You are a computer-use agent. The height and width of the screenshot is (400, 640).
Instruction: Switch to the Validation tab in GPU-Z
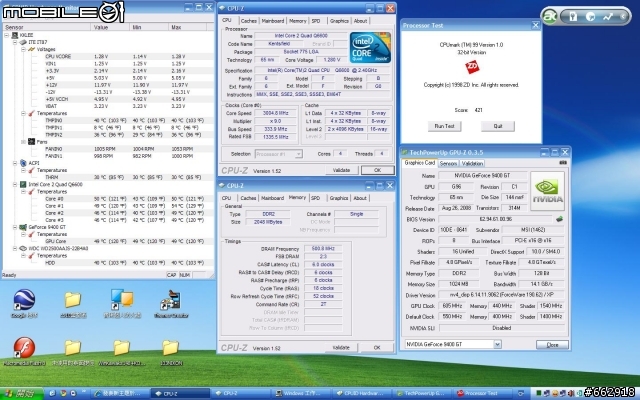coord(472,163)
